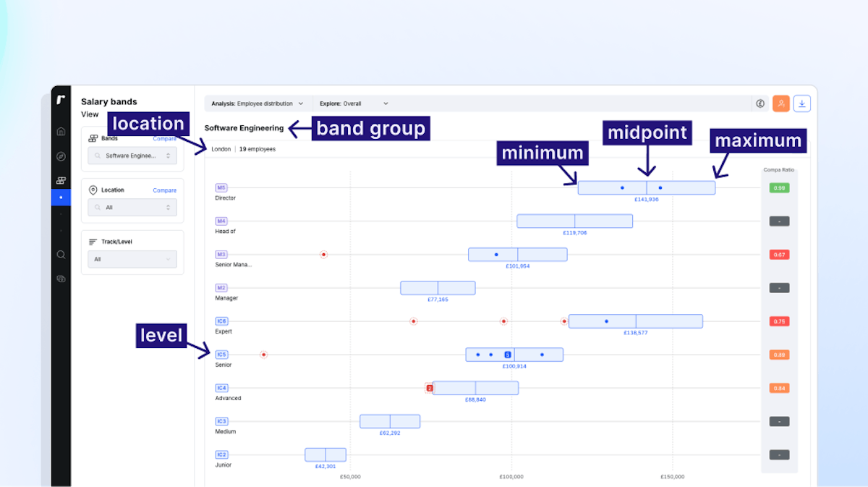Screen dimensions: 868x487
Task: Select the active salary bands item in sidebar
Action: [61, 198]
